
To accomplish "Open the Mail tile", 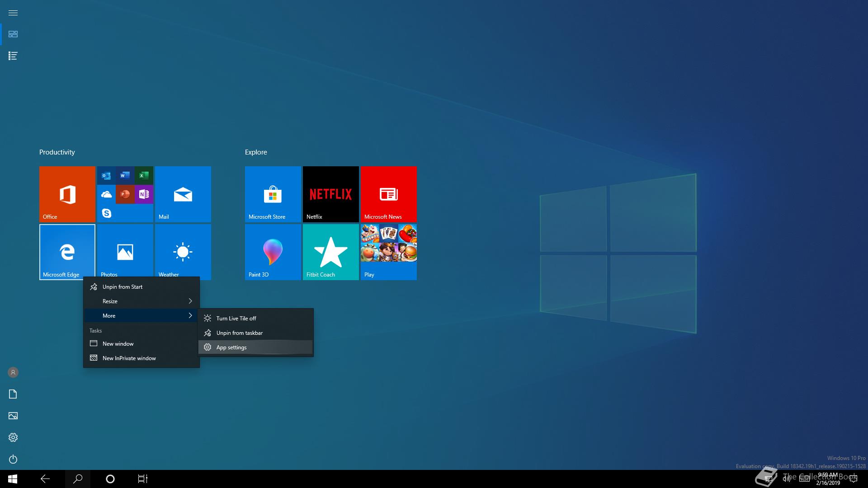I will pos(183,194).
